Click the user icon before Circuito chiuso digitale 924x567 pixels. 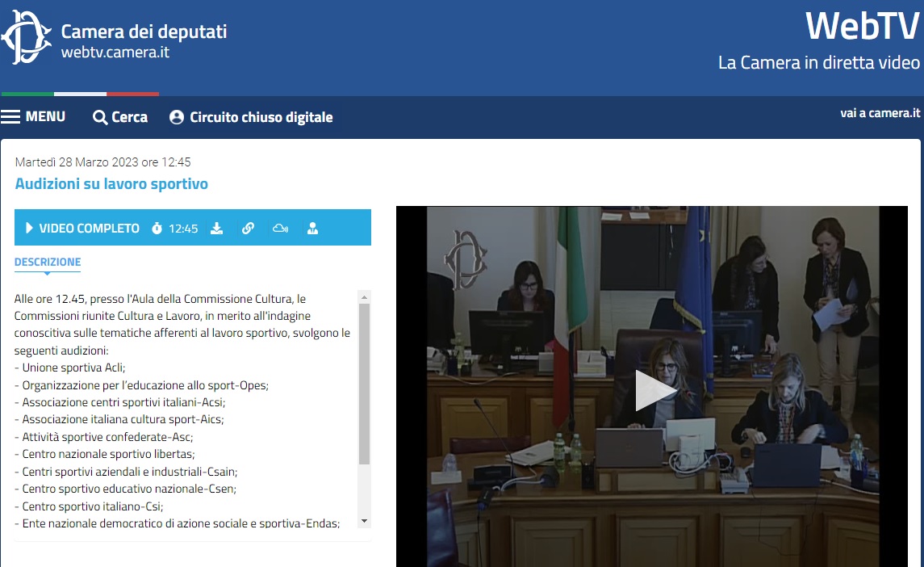point(177,118)
